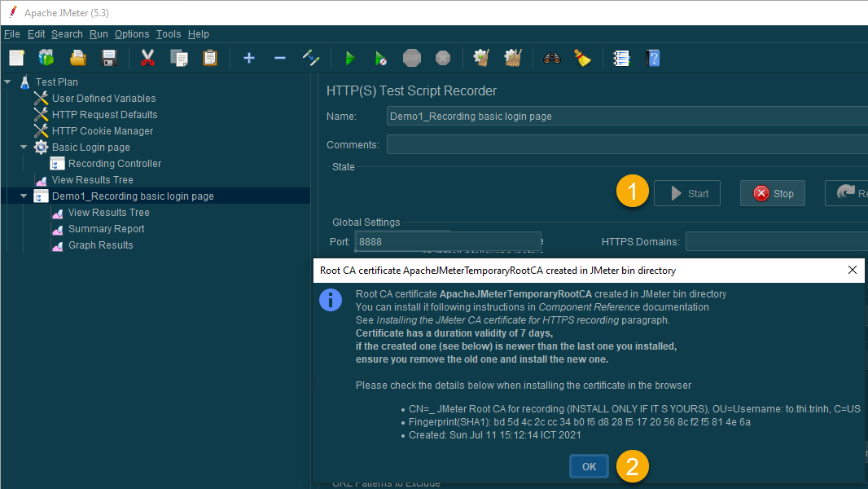This screenshot has height=489, width=868.
Task: Open the Help question mark icon
Action: [x=653, y=58]
